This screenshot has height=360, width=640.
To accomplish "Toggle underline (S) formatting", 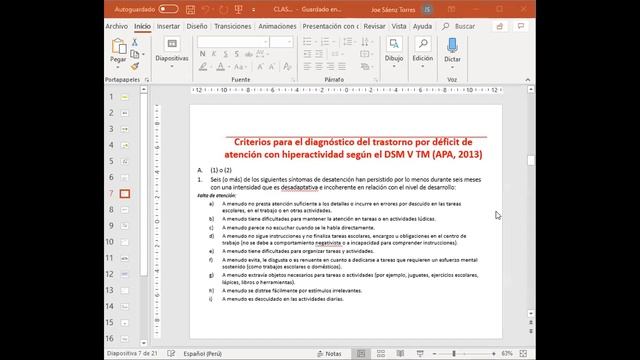I will (x=226, y=54).
